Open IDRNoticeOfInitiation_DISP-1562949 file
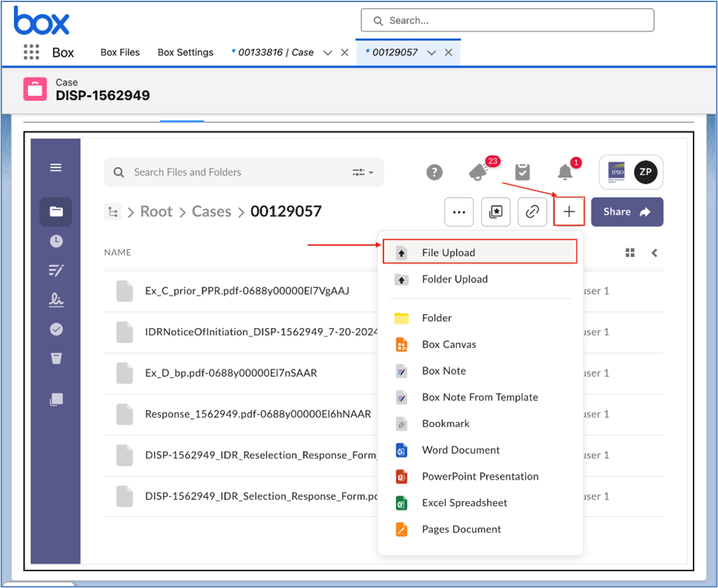The height and width of the screenshot is (588, 718). [261, 332]
